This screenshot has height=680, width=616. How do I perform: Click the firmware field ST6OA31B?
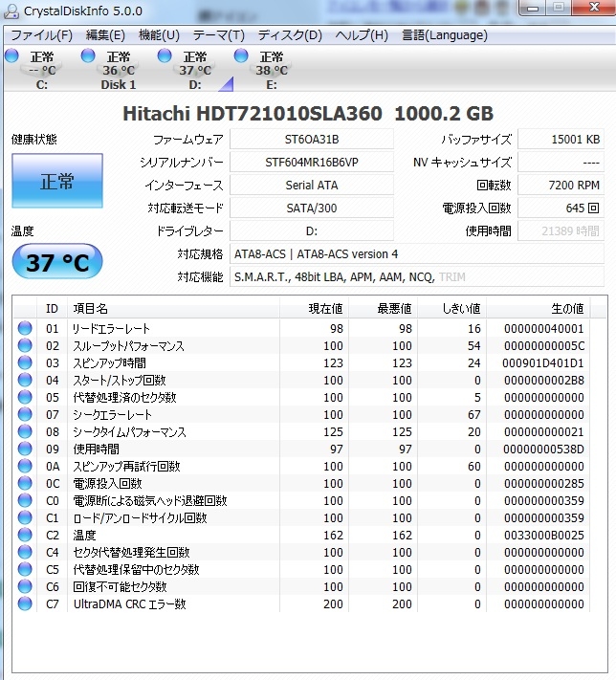pos(312,140)
